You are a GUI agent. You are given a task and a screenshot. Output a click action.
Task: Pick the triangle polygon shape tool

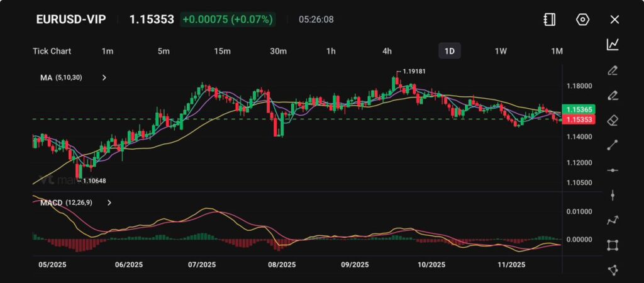coord(613,270)
